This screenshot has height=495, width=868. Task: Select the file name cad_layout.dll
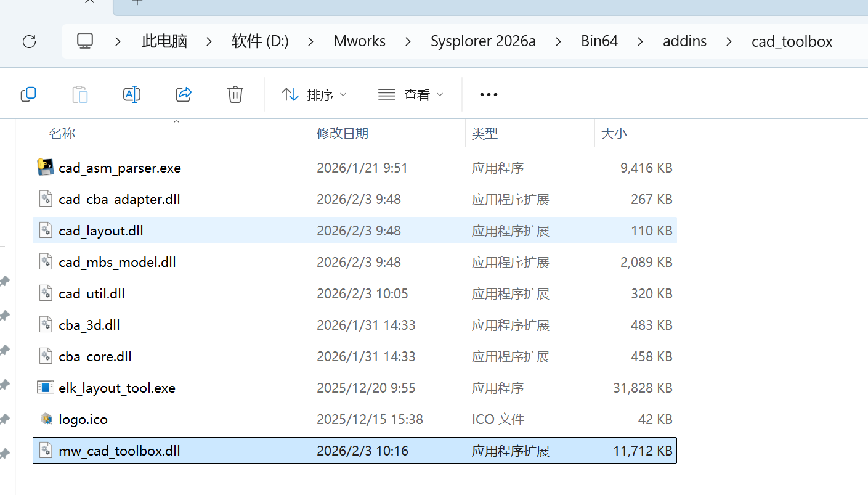pos(101,231)
